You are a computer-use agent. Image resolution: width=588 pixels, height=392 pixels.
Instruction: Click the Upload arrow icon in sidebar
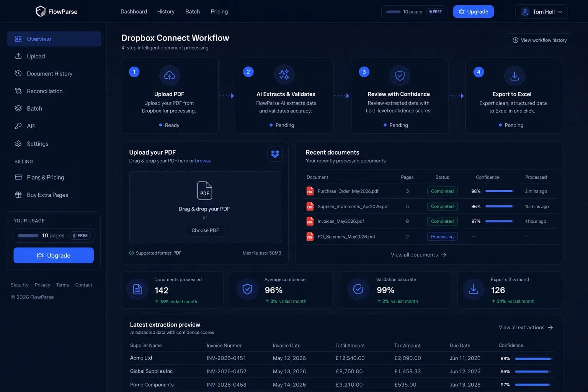18,56
